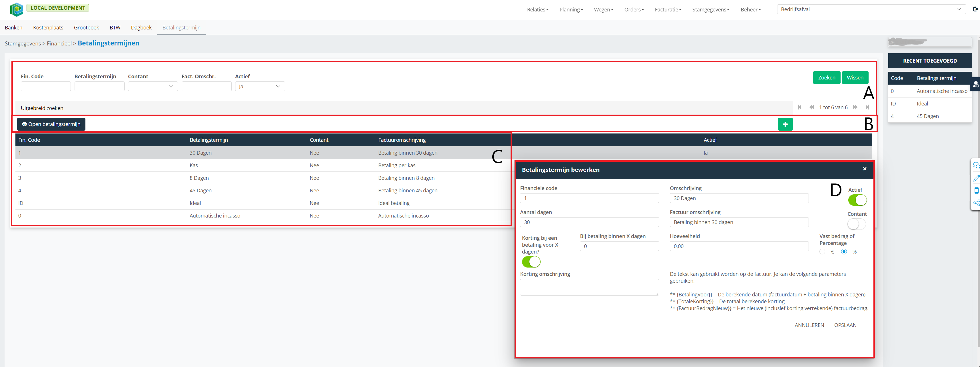Viewport: 980px width, 367px height.
Task: Switch to the Betalingstermijn tab
Action: [181, 27]
